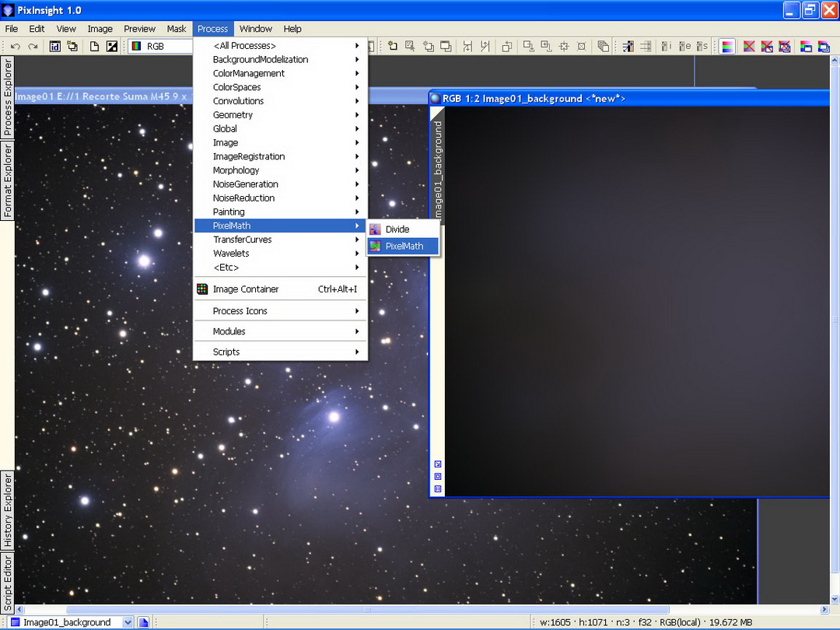Open the Window menu
Viewport: 840px width, 630px height.
pos(256,29)
